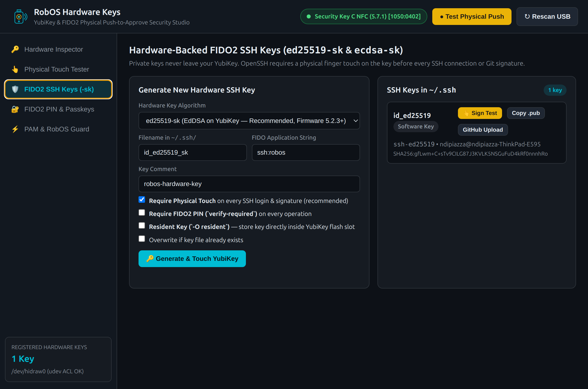This screenshot has height=389, width=588.
Task: Click the Filename in ~/.ssh/ input field
Action: (193, 152)
